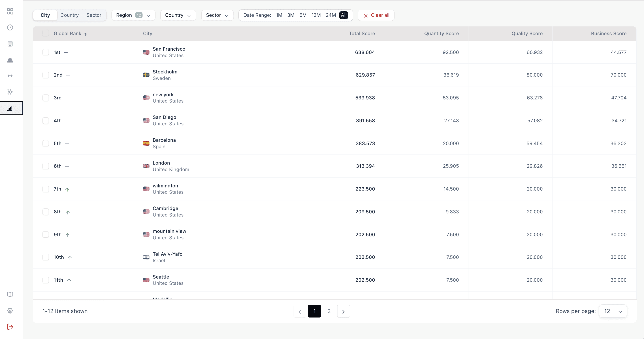Select the bar chart rankings icon
This screenshot has height=339, width=644.
[10, 108]
